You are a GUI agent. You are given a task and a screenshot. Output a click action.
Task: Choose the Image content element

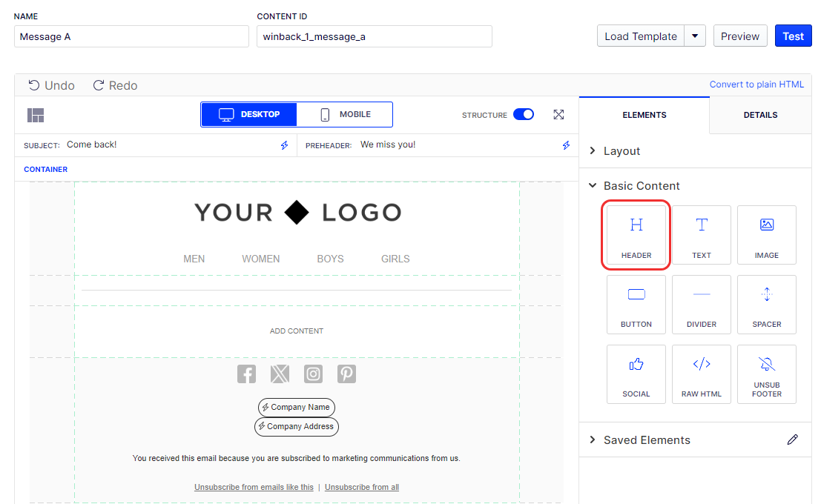[766, 235]
